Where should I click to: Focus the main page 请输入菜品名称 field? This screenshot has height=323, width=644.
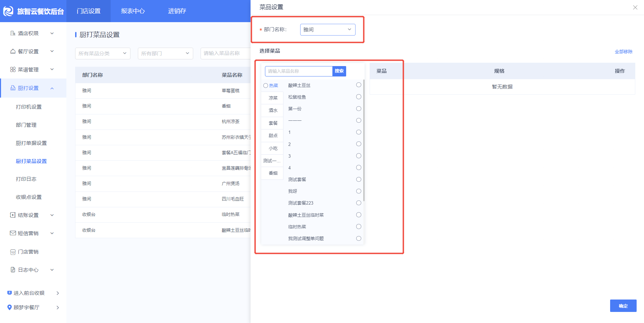225,53
